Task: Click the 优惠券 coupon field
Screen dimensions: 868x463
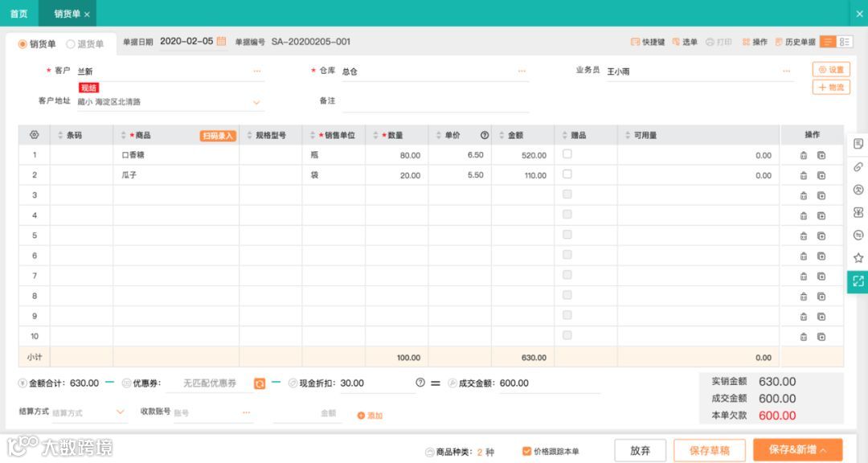Action: [x=209, y=383]
